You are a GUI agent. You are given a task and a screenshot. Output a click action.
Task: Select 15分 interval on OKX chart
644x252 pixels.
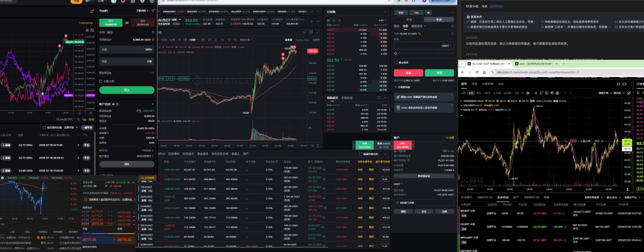(x=487, y=93)
